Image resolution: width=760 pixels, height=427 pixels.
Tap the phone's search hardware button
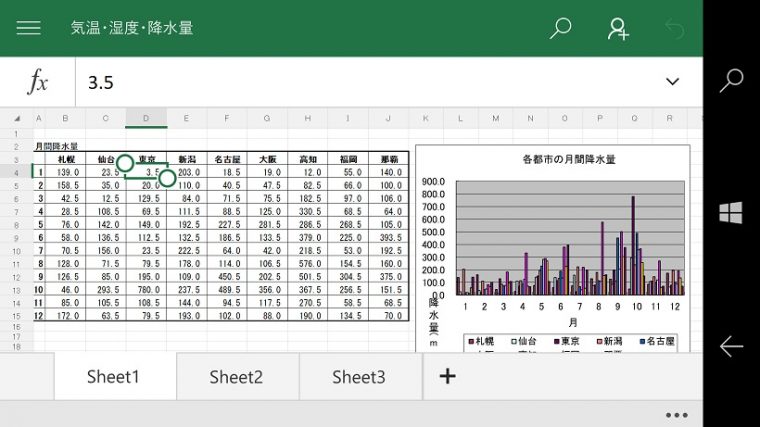coord(731,80)
